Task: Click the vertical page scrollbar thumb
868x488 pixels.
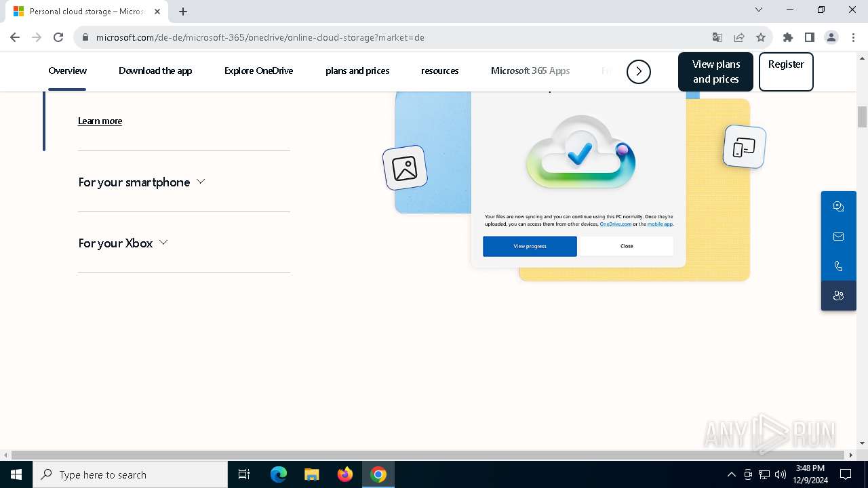Action: [x=862, y=117]
